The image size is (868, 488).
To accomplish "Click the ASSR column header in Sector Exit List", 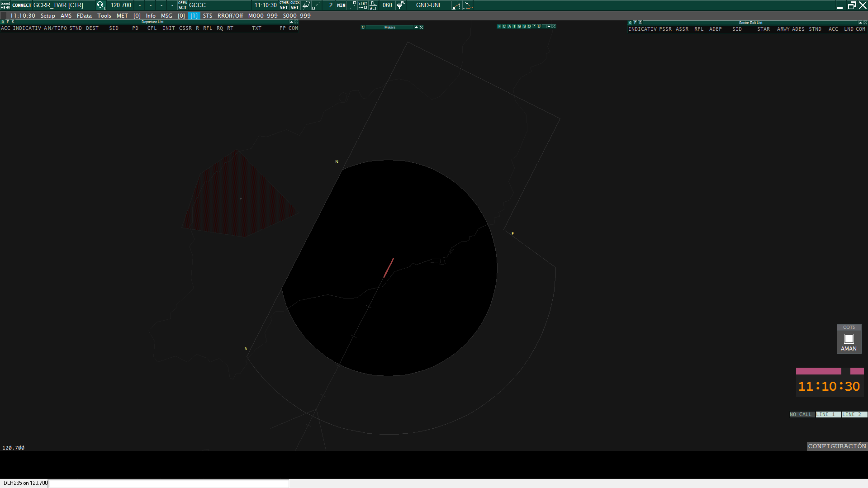I will coord(682,29).
